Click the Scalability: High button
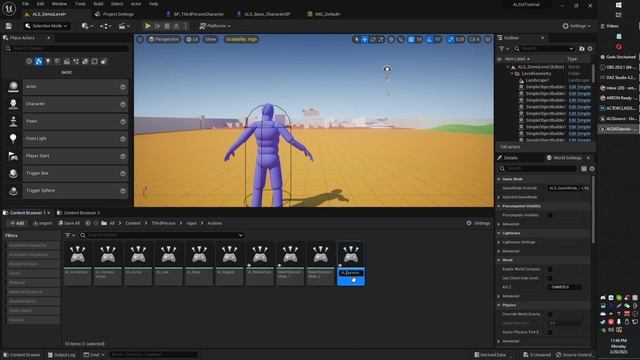The width and height of the screenshot is (640, 360). (241, 40)
